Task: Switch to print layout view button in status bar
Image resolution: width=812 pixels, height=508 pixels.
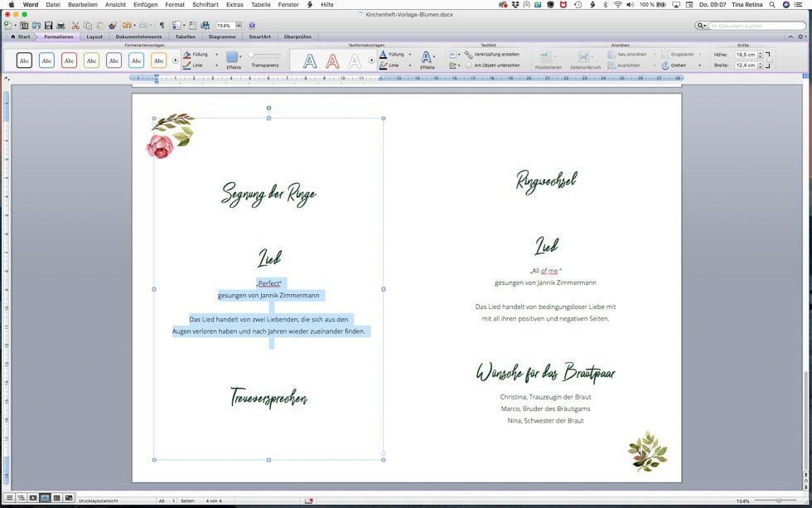Action: click(45, 498)
